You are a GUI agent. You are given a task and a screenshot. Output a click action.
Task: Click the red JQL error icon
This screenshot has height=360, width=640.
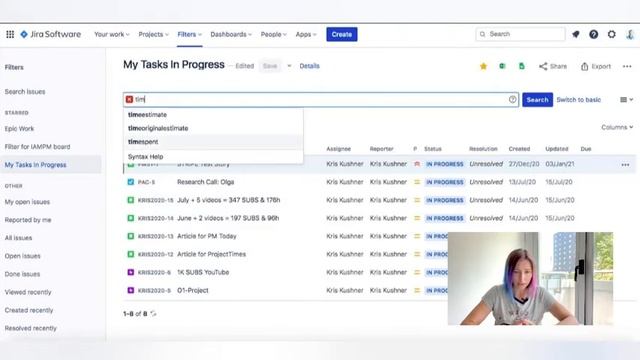129,99
